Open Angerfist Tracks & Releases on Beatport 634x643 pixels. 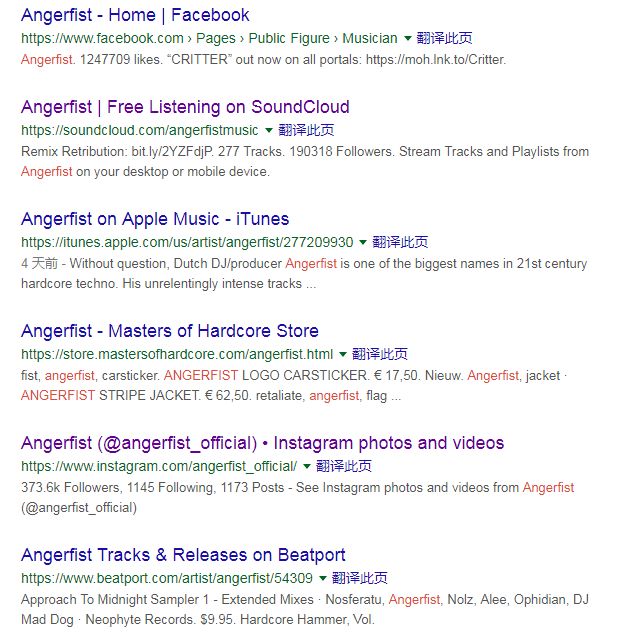point(183,555)
